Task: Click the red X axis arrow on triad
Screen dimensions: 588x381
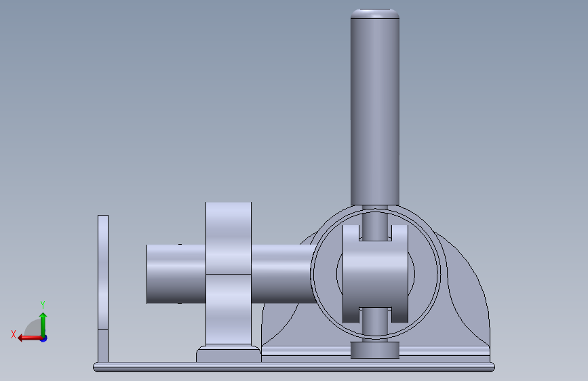Action: pyautogui.click(x=29, y=338)
